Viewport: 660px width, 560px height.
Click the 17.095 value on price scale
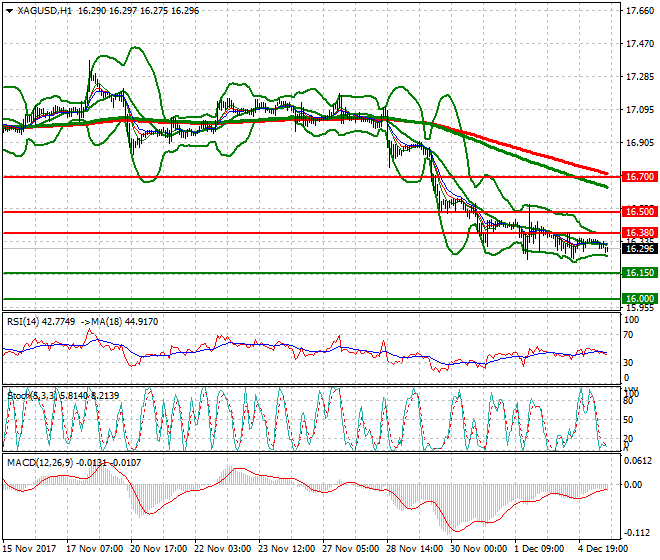[638, 110]
